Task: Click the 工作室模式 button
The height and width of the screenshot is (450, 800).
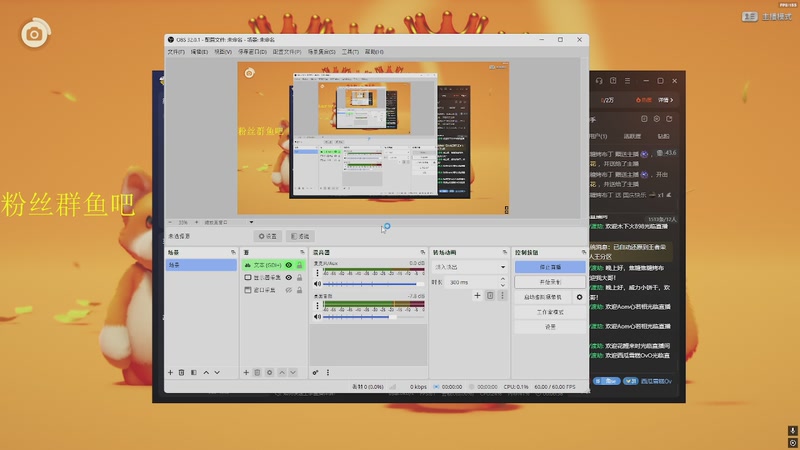Action: click(x=550, y=312)
